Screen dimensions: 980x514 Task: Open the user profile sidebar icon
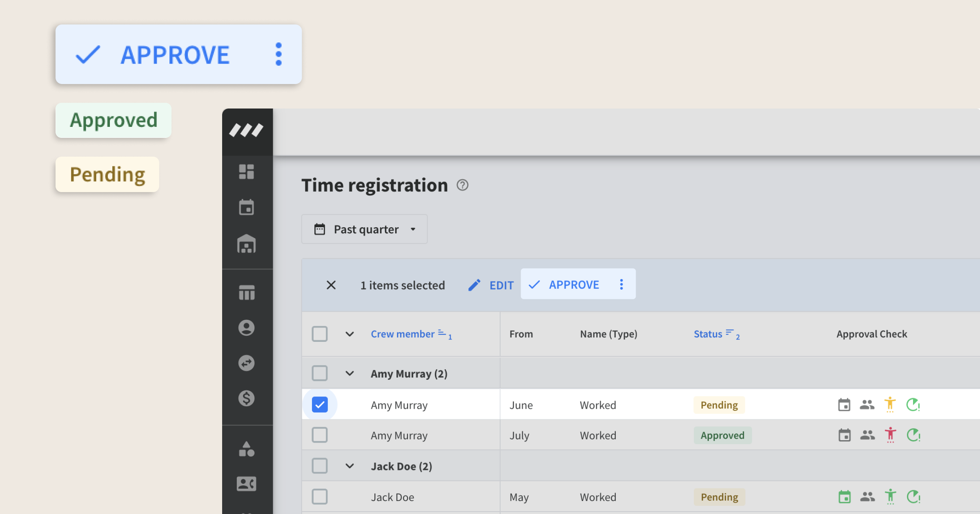pos(246,328)
